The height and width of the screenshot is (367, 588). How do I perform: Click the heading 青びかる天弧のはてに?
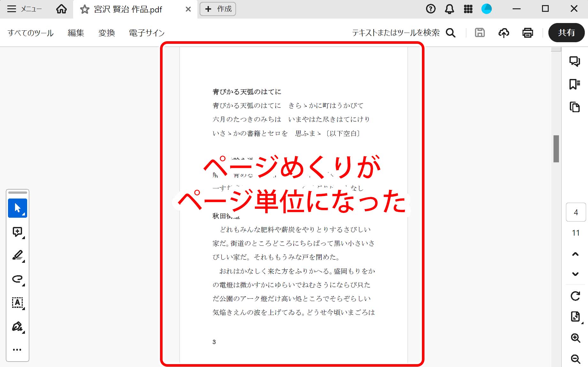tap(247, 92)
